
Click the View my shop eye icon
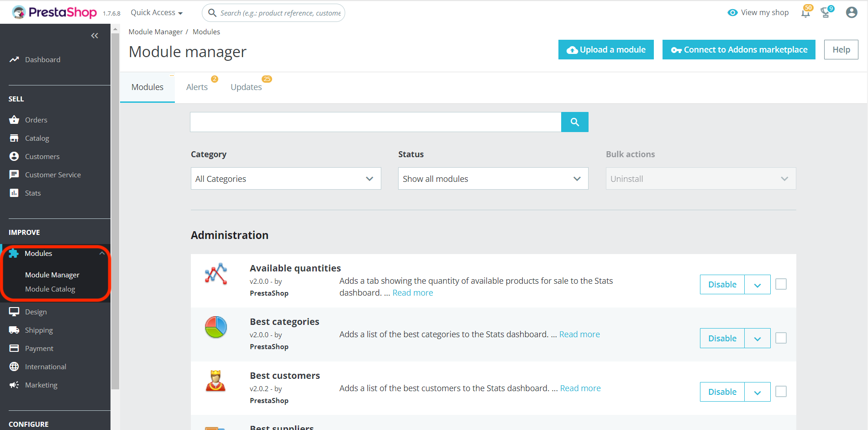pos(732,12)
